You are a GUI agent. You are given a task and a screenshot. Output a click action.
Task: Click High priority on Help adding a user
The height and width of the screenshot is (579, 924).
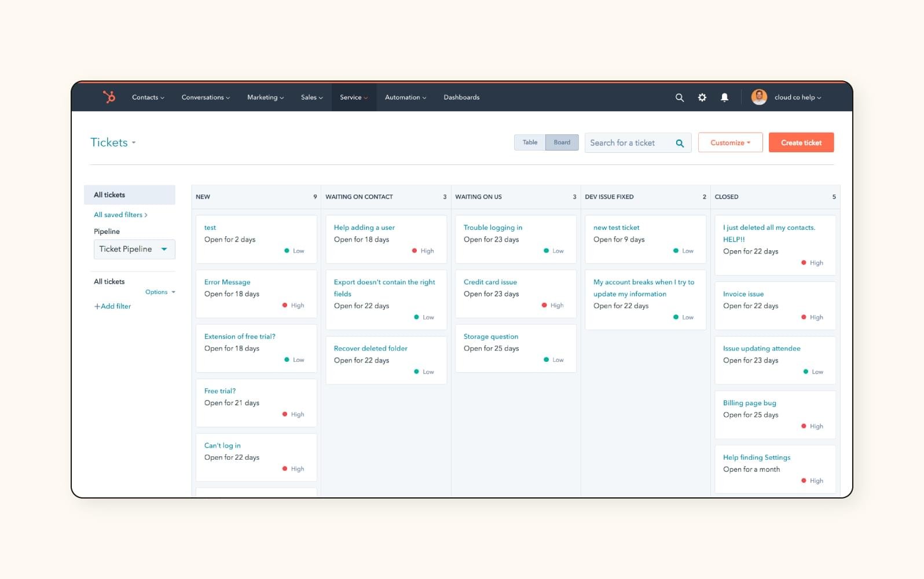coord(423,251)
